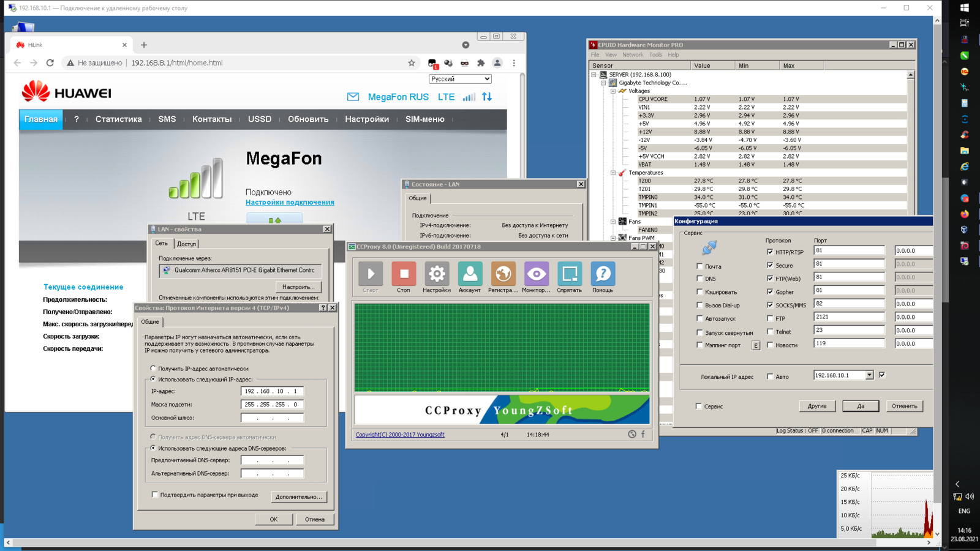Image resolution: width=980 pixels, height=551 pixels.
Task: Enable the Telnet protocol checkbox
Action: pos(770,332)
